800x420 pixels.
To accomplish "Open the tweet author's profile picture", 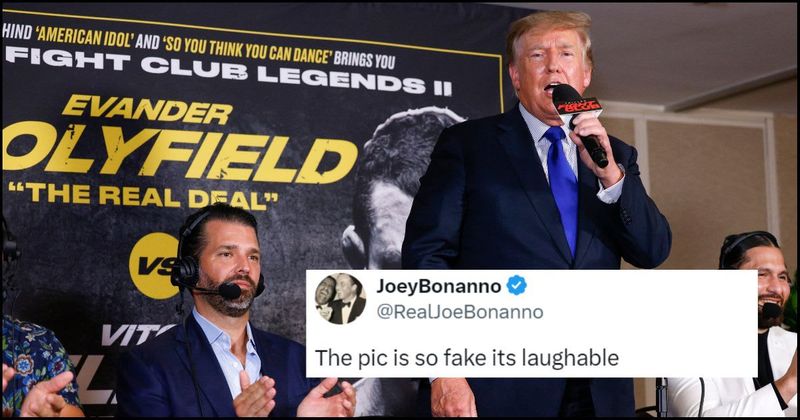I will [x=340, y=299].
